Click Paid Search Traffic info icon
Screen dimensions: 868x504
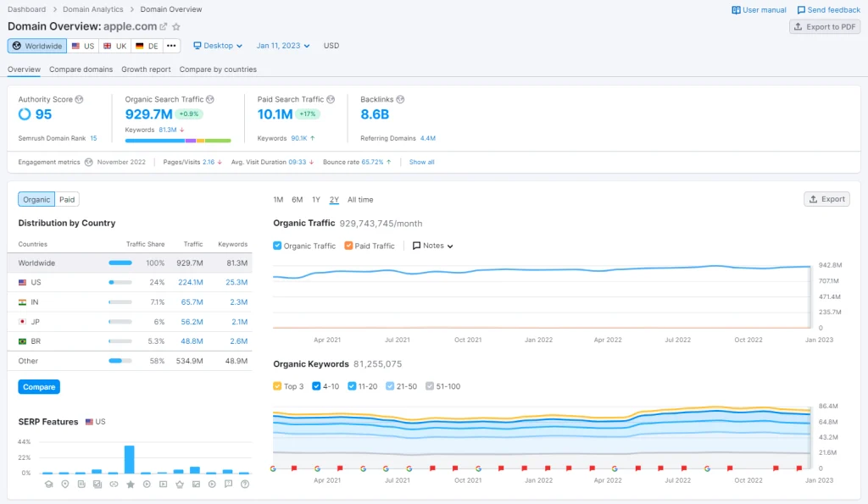point(331,100)
